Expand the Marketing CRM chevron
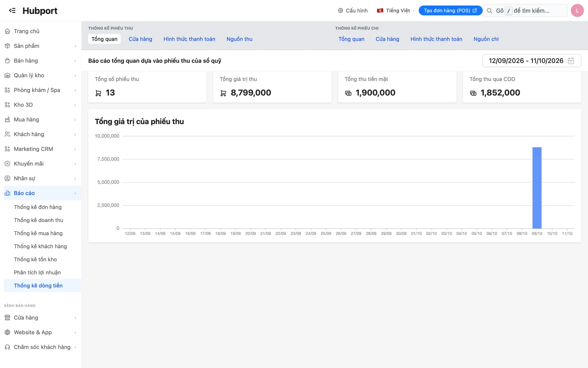 [x=75, y=149]
